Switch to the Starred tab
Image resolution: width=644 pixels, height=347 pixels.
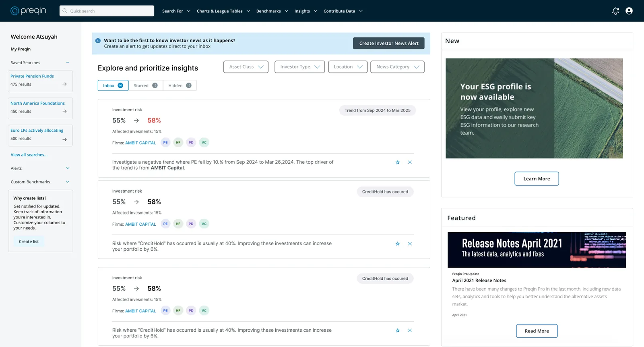pyautogui.click(x=146, y=85)
